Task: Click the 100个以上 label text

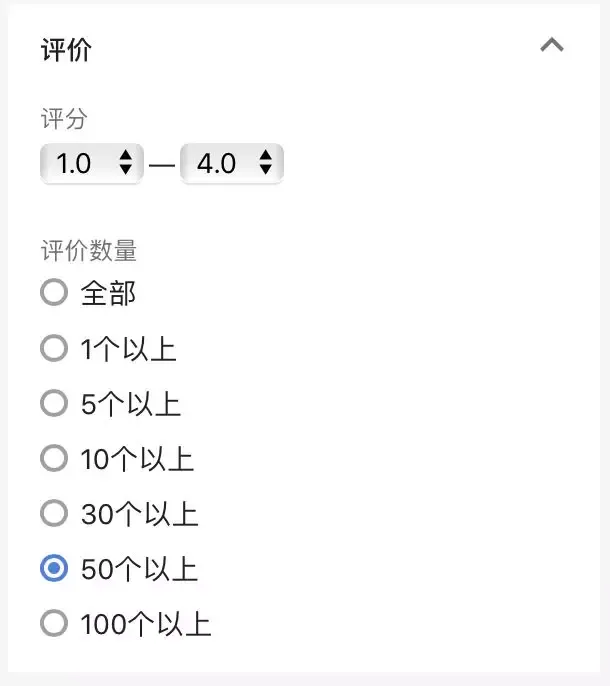Action: tap(146, 624)
